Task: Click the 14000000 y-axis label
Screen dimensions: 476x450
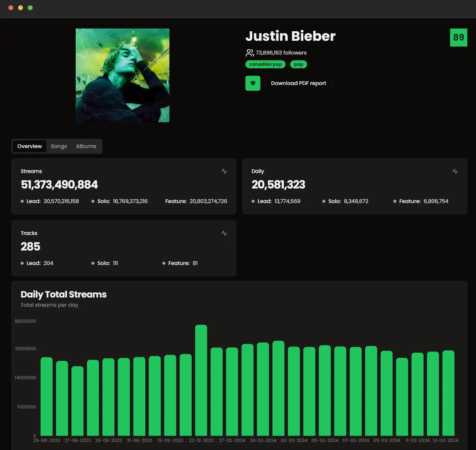Action: coord(25,377)
